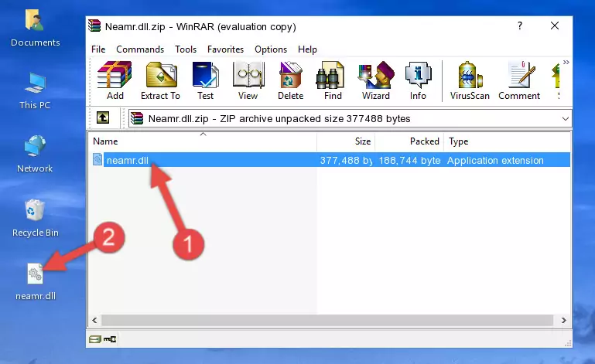Click the Add toolbar icon
595x364 pixels.
click(115, 80)
